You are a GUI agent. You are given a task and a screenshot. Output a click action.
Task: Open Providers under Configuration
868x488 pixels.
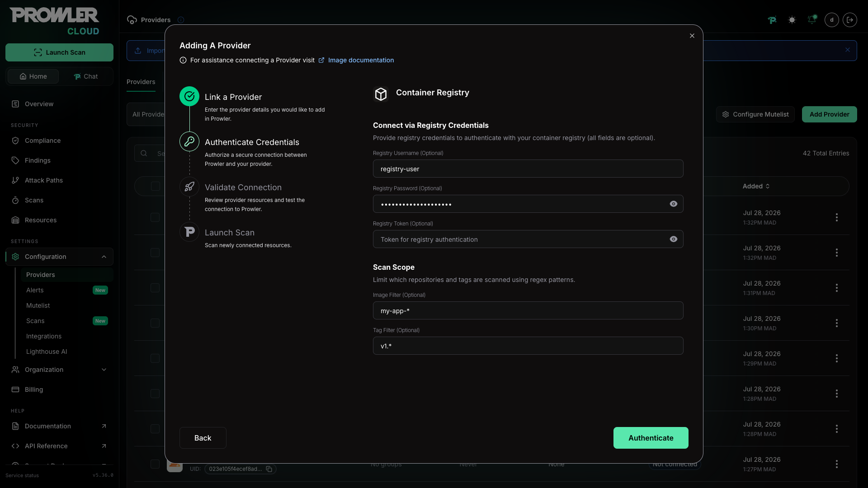point(67,275)
